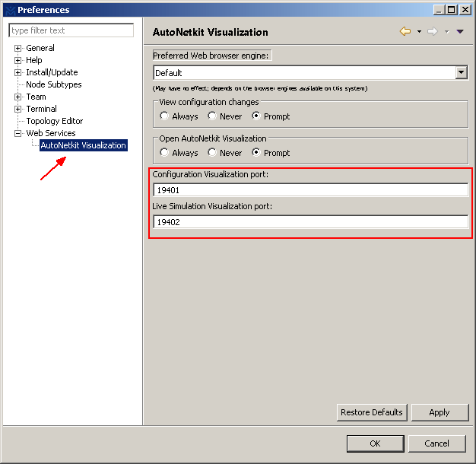Click the 'Preferred Web browser engine:' label
Image resolution: width=476 pixels, height=464 pixels.
(211, 56)
